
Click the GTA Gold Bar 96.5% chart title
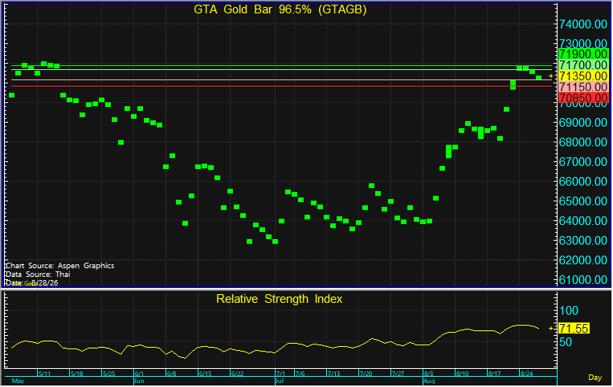280,9
